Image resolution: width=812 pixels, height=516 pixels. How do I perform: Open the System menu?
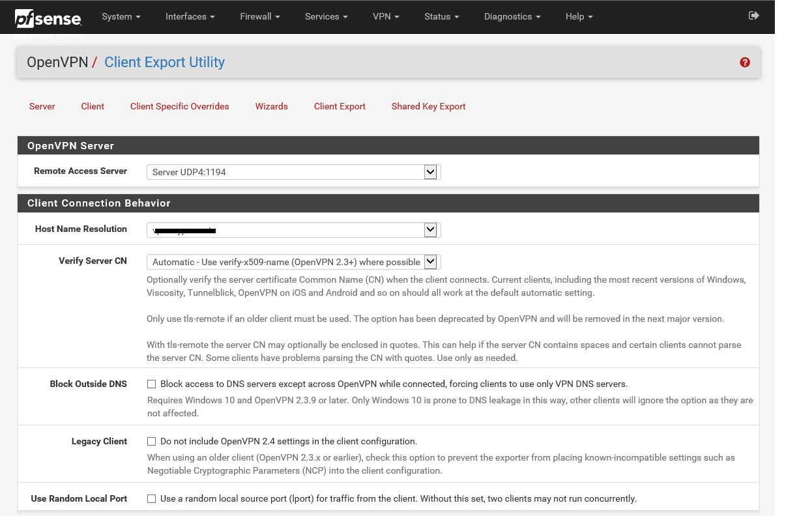[121, 16]
